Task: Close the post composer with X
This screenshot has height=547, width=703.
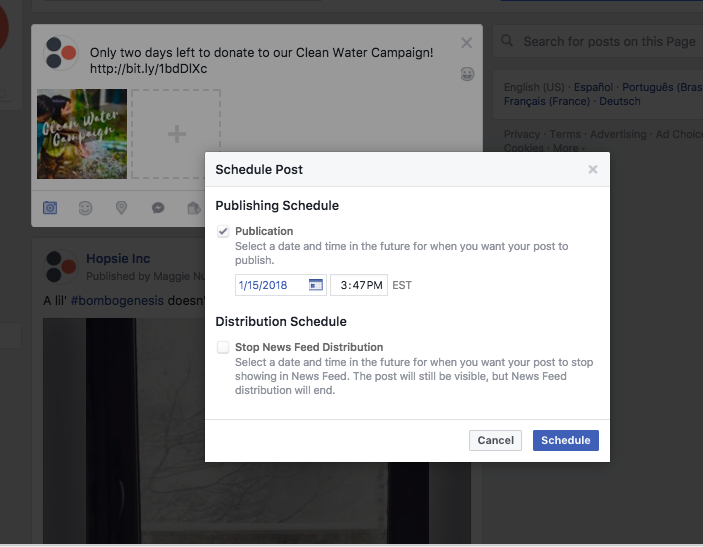Action: 467,43
